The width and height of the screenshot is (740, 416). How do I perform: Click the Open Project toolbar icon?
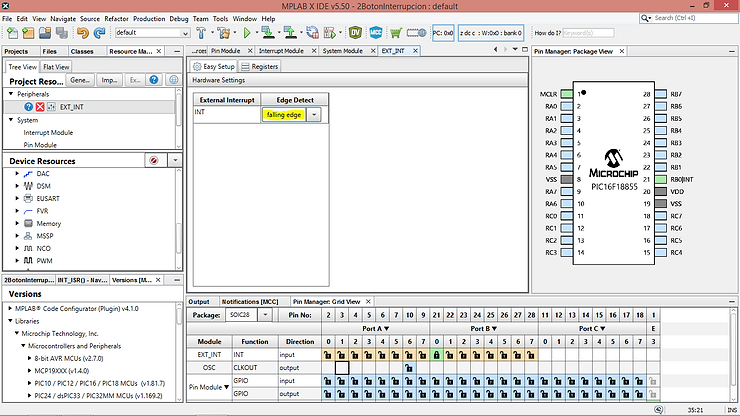click(x=45, y=33)
